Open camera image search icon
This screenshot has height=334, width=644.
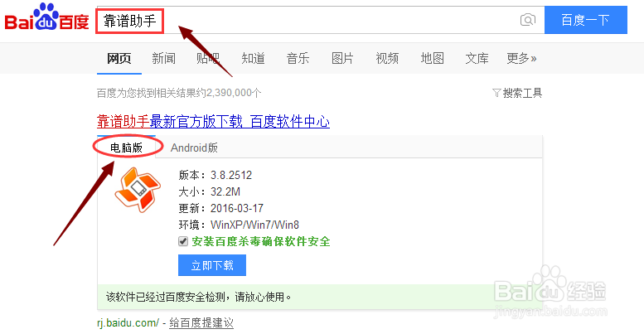528,20
